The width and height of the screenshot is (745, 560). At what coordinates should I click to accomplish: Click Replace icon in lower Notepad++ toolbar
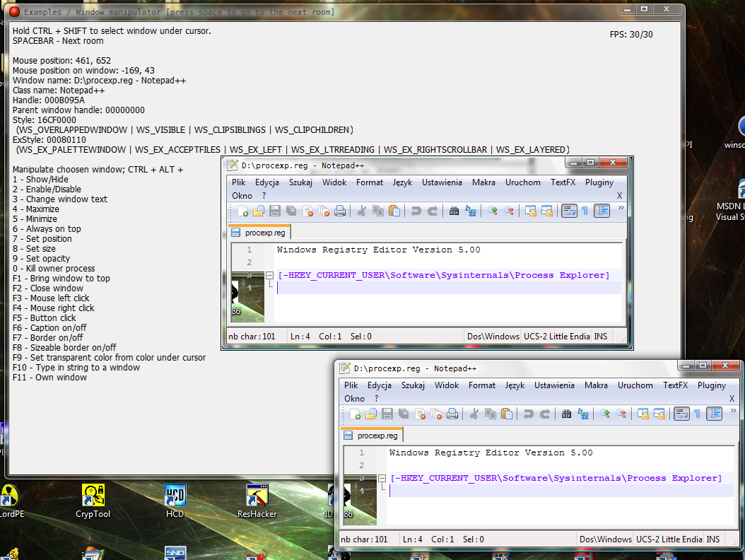tap(583, 414)
